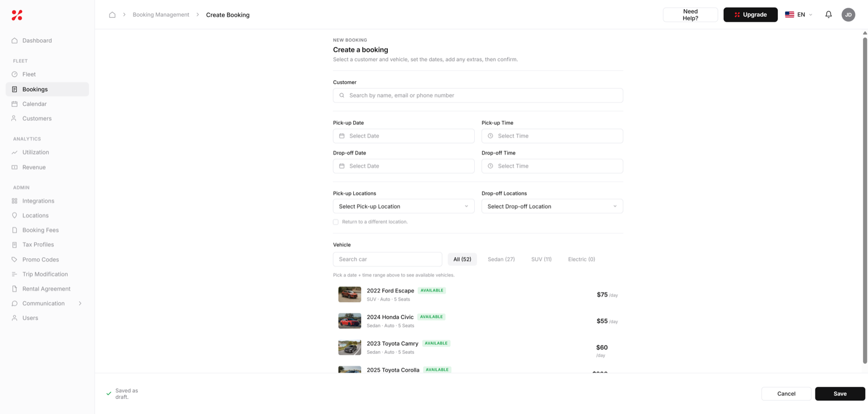Viewport: 868px width, 414px height.
Task: Open Booking Management breadcrumb link
Action: (161, 15)
